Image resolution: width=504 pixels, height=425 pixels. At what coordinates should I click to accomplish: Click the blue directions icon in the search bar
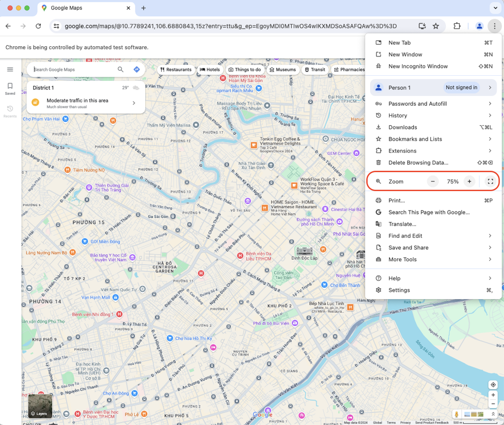pyautogui.click(x=136, y=69)
